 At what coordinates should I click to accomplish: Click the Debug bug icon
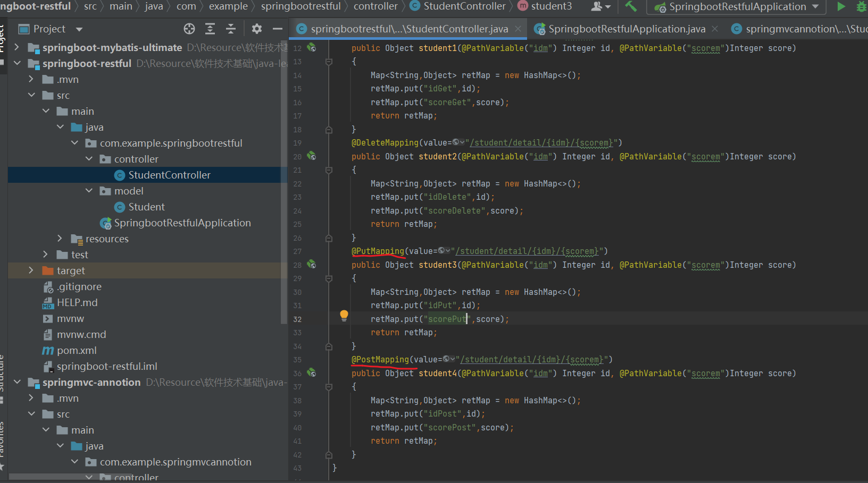862,6
